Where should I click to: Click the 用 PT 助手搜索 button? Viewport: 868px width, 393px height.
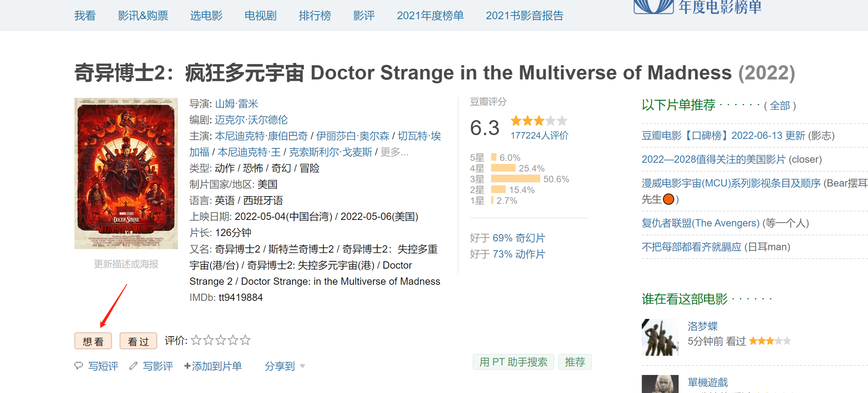[x=513, y=362]
